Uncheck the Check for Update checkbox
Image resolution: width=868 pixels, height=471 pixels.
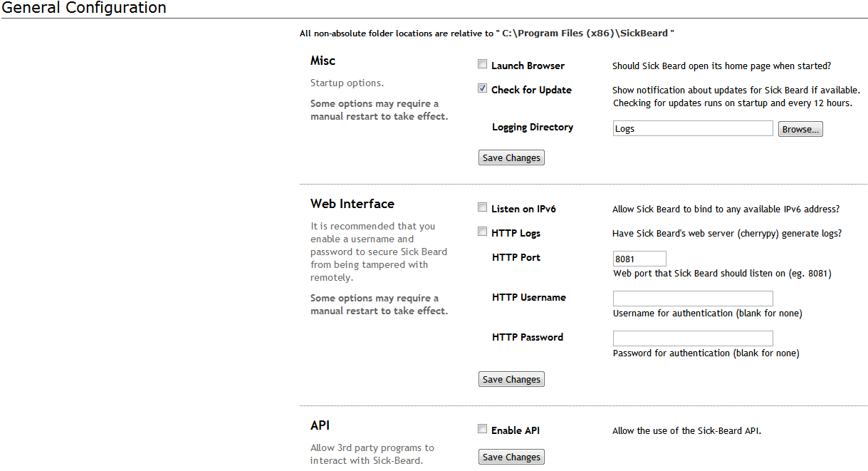[483, 89]
